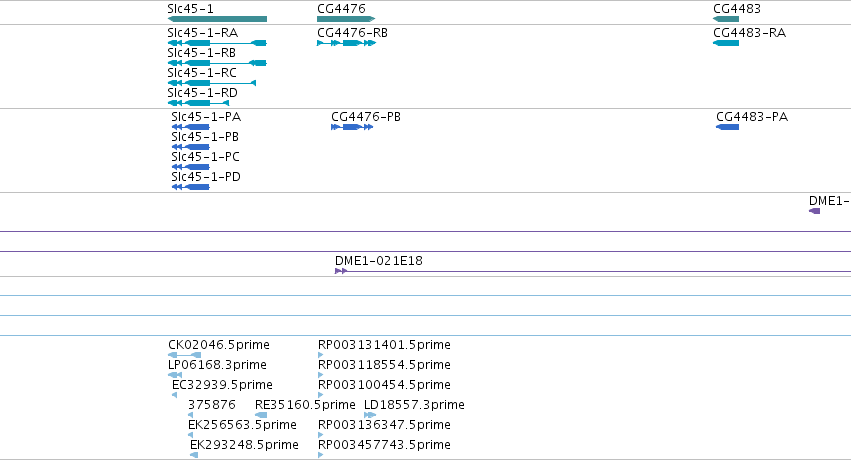The height and width of the screenshot is (460, 851).
Task: Click the EK293248.5prime EST label
Action: (244, 445)
